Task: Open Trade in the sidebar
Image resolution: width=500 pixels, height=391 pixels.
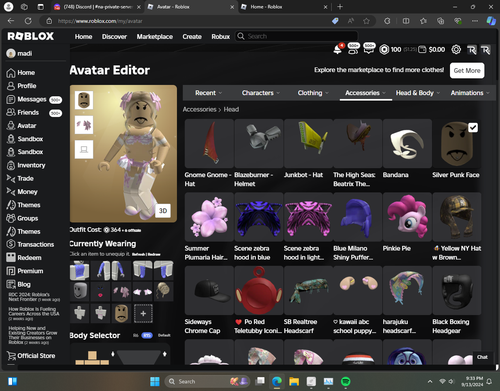Action: [20, 179]
